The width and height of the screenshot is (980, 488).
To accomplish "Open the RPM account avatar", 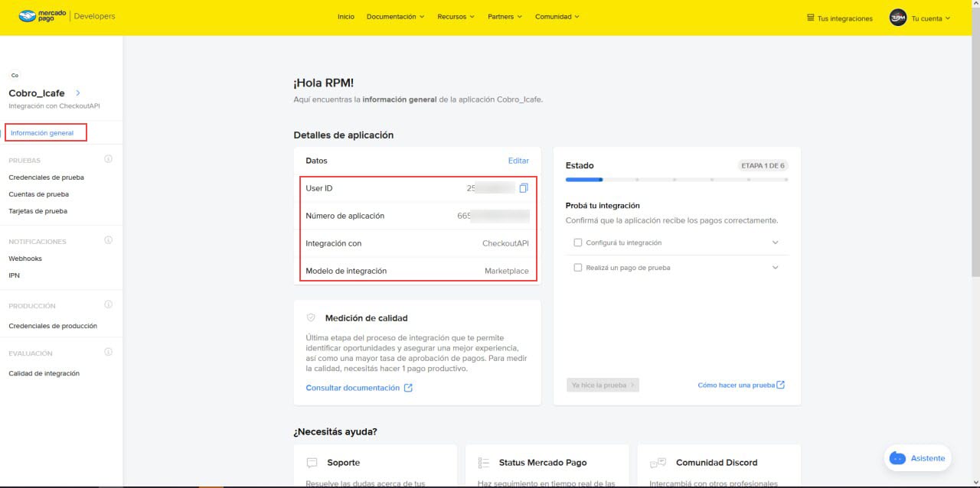I will (898, 18).
